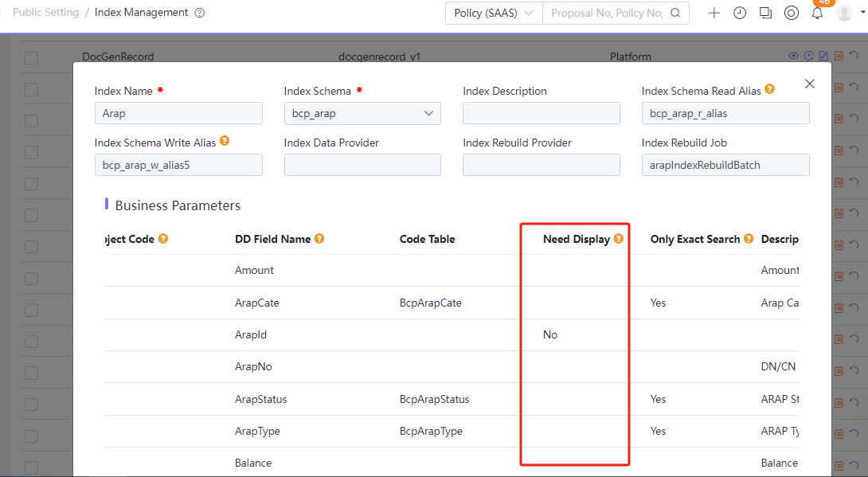Click the Business Parameters section heading
The width and height of the screenshot is (868, 477).
pyautogui.click(x=178, y=205)
